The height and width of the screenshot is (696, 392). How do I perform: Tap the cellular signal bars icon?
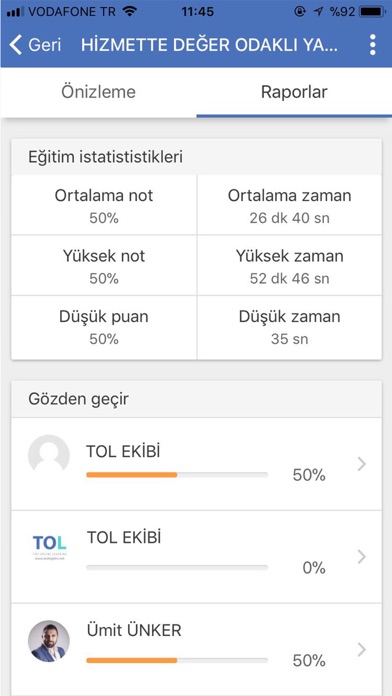tap(16, 12)
